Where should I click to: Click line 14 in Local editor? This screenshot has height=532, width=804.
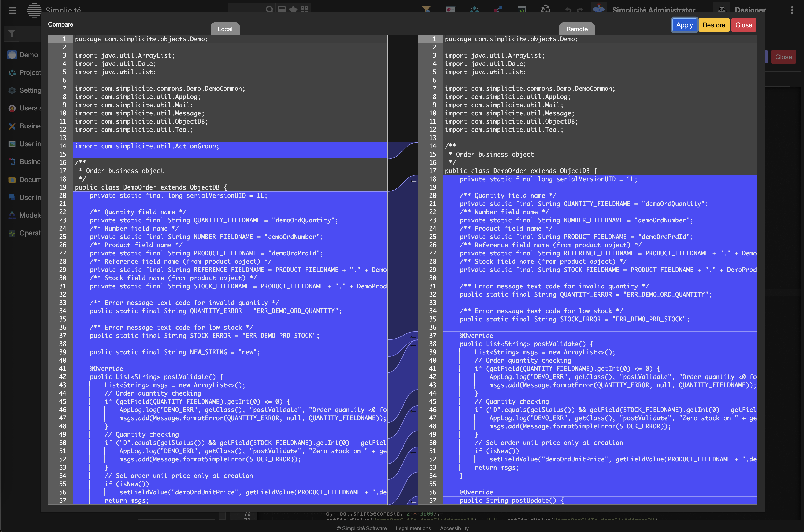pyautogui.click(x=147, y=146)
